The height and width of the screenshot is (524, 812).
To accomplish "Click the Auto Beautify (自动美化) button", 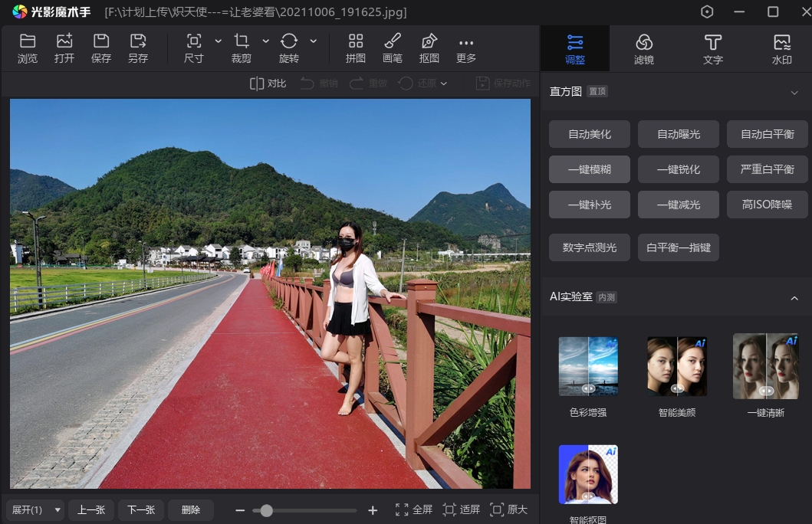I will tap(590, 134).
